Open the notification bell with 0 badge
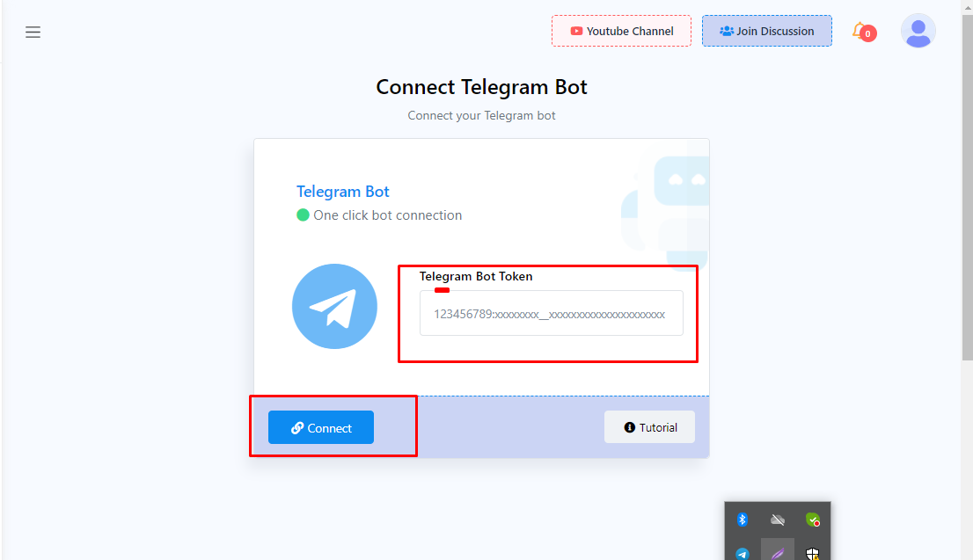This screenshot has width=973, height=560. pos(864,32)
